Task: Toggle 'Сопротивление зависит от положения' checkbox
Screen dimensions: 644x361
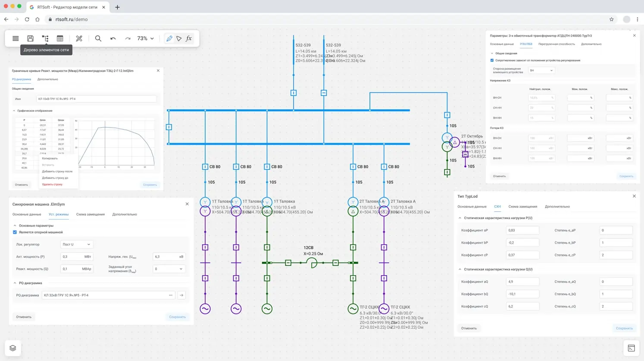Action: [x=492, y=60]
